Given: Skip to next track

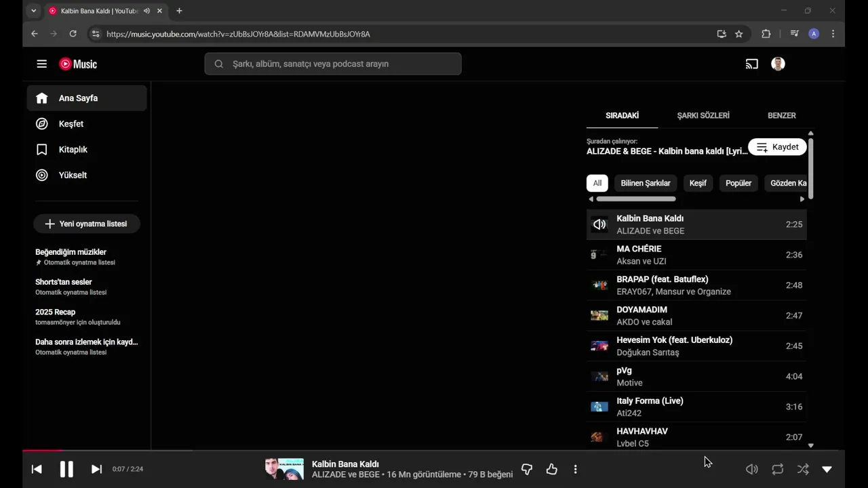Looking at the screenshot, I should pyautogui.click(x=96, y=469).
